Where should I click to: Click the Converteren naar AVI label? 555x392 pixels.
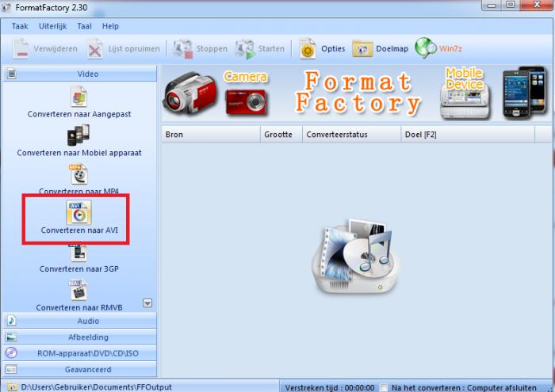(79, 230)
